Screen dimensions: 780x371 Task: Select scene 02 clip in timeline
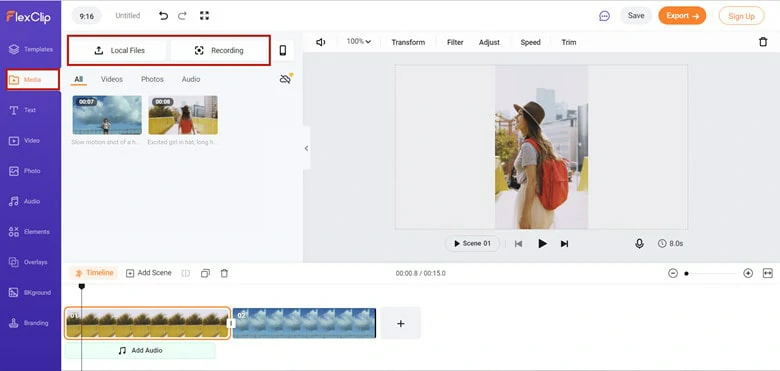[304, 323]
